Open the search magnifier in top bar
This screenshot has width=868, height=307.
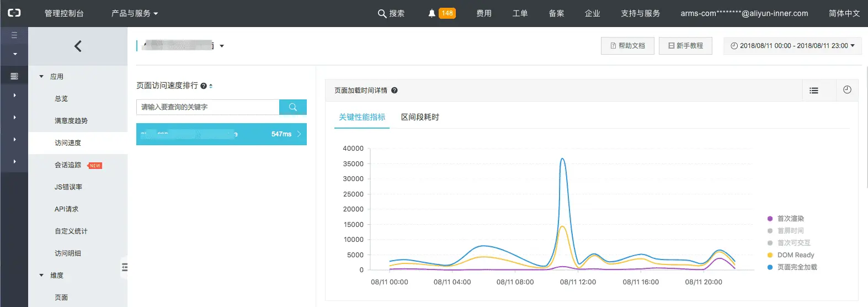coord(382,13)
